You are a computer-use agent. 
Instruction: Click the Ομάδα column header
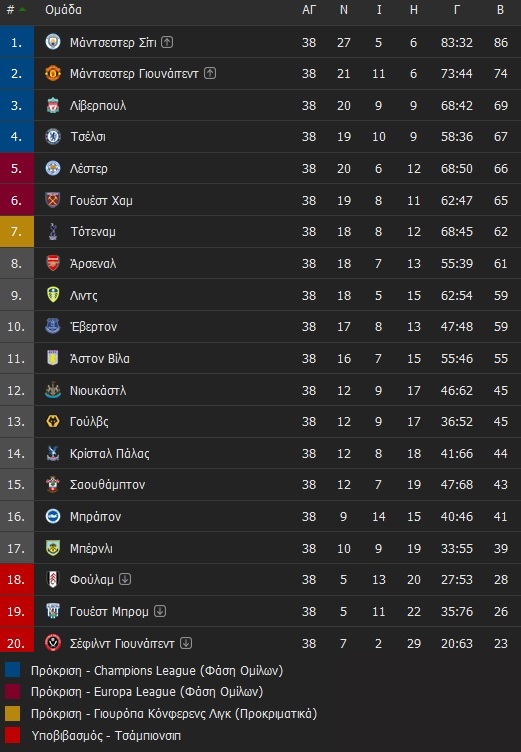tap(63, 10)
